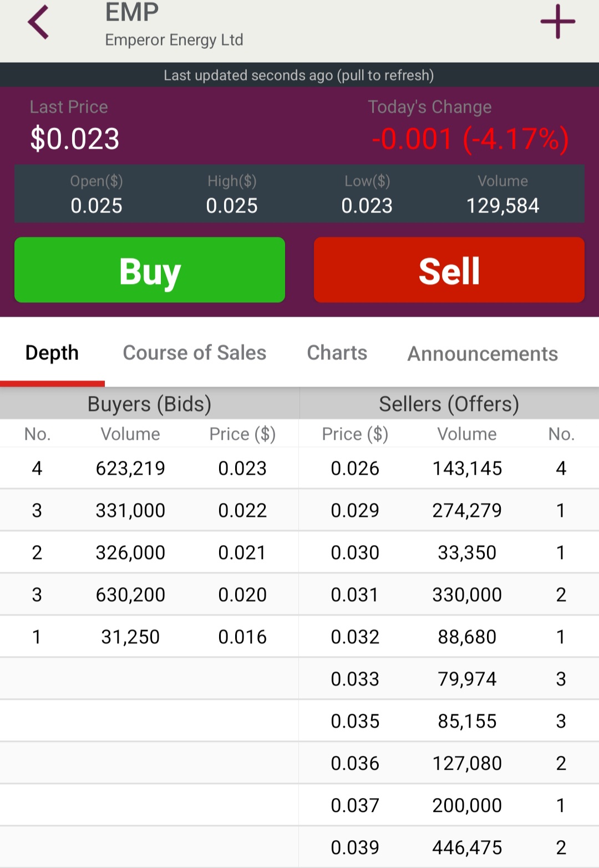Image resolution: width=599 pixels, height=868 pixels.
Task: Switch to the Course of Sales tab
Action: 195,353
